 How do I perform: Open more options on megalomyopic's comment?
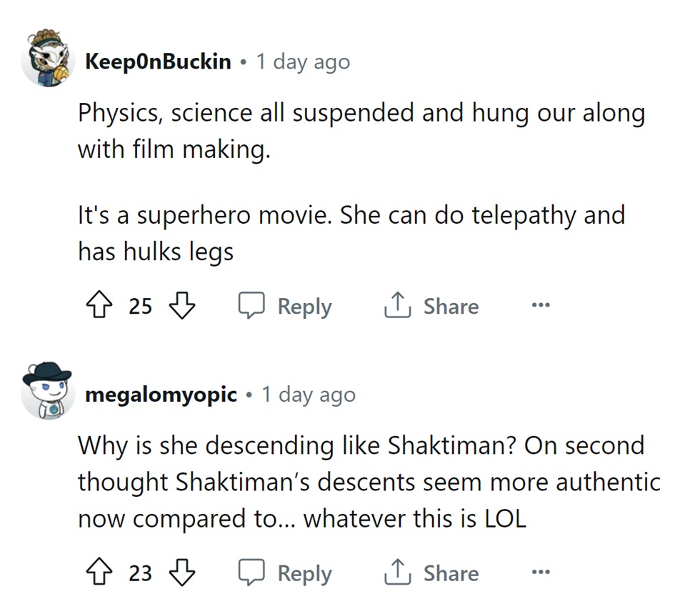541,573
